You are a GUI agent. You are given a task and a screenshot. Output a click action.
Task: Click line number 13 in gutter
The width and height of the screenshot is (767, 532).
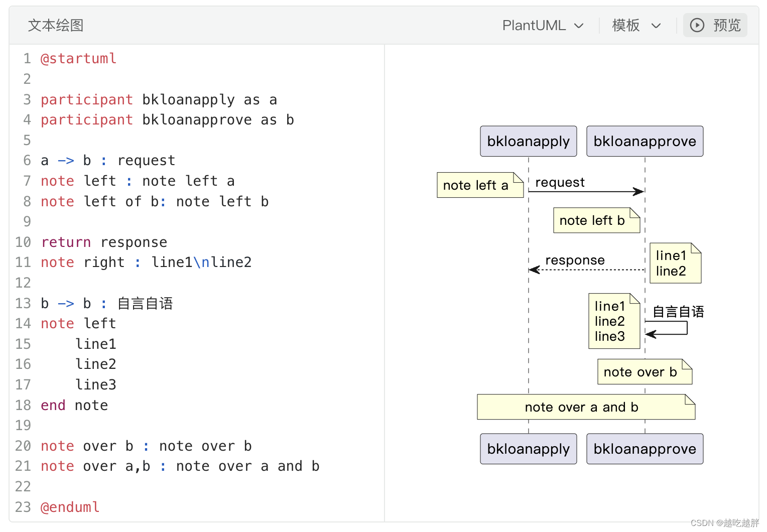tap(23, 304)
